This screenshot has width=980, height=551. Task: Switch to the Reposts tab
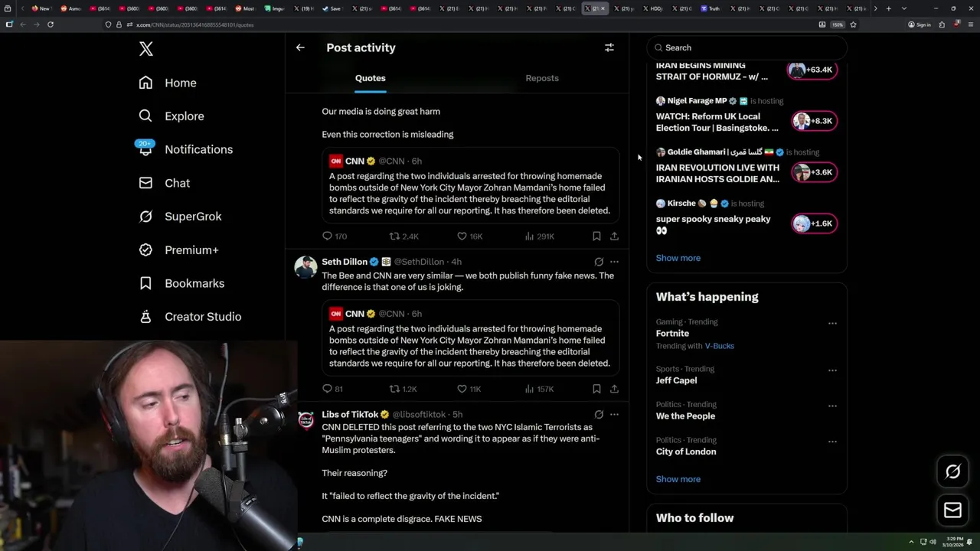(542, 78)
